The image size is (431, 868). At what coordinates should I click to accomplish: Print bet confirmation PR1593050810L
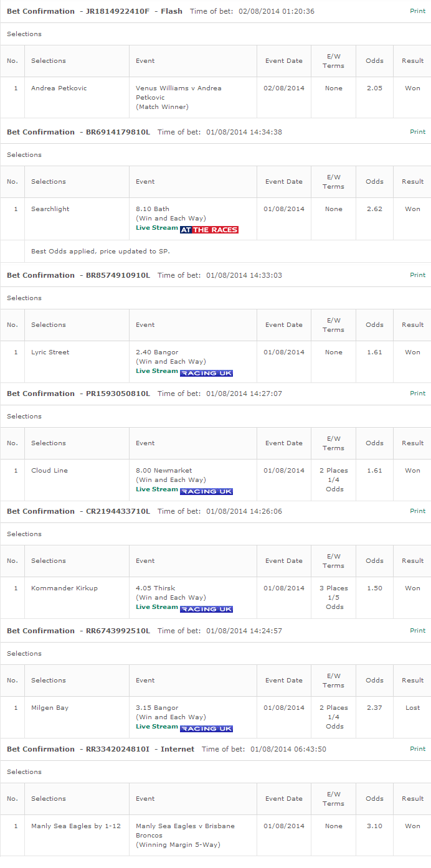(418, 394)
